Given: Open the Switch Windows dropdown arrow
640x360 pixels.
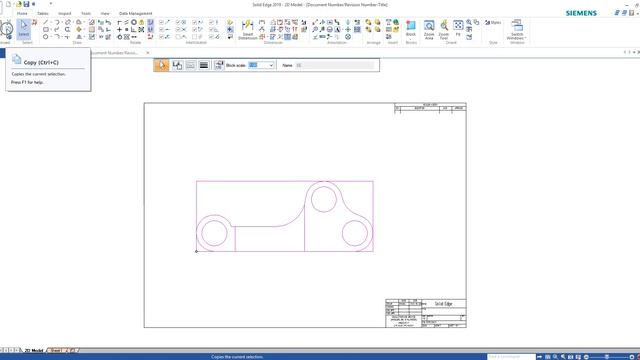Looking at the screenshot, I should [526, 38].
